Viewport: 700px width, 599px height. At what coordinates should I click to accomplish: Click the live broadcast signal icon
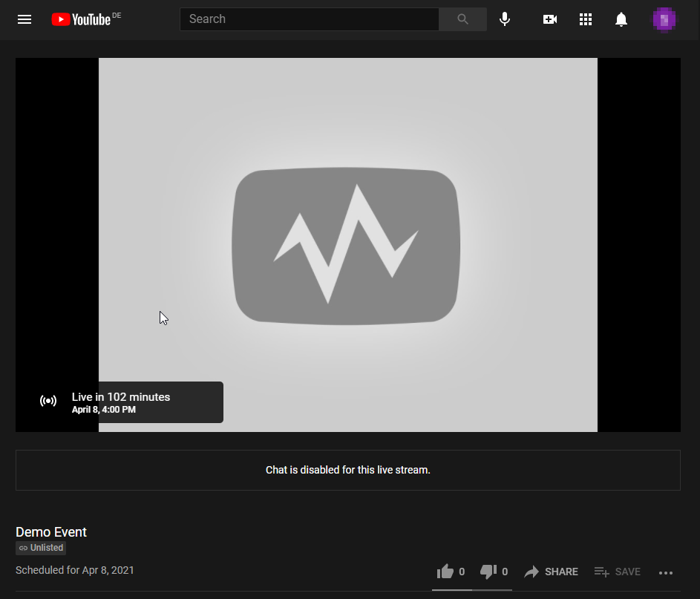48,401
